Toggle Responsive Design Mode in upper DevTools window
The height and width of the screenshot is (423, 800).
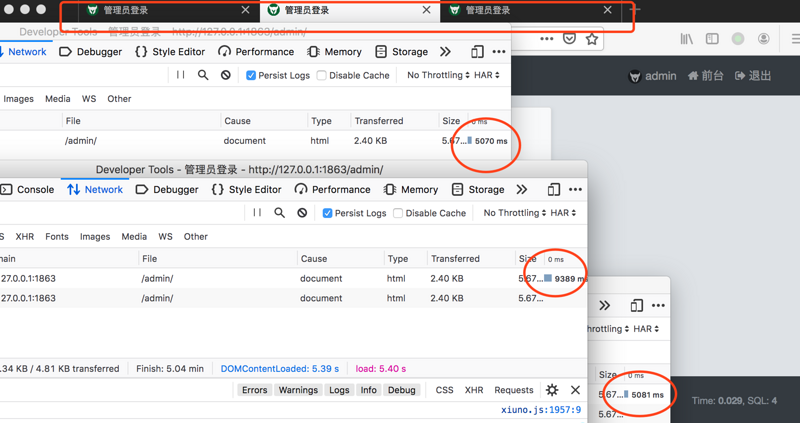477,52
